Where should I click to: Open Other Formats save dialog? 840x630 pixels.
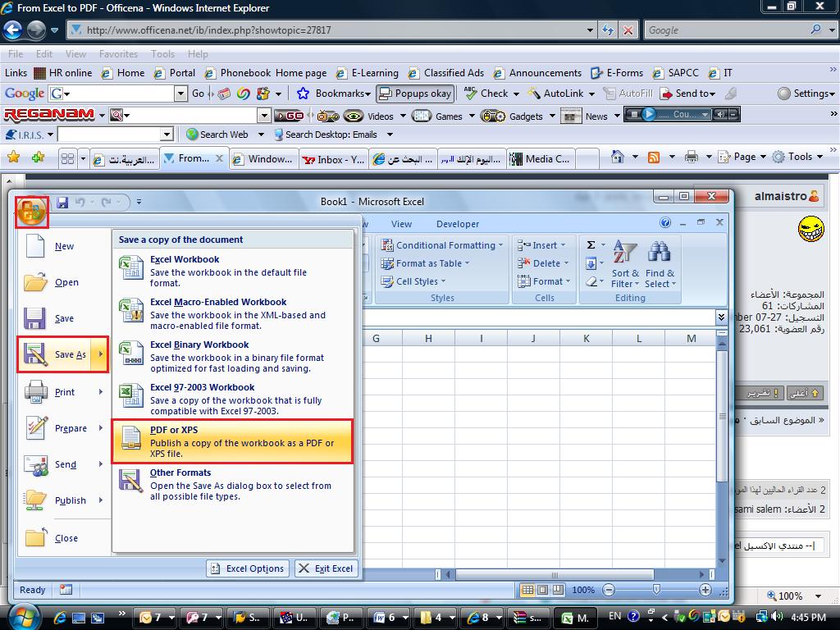click(x=232, y=484)
